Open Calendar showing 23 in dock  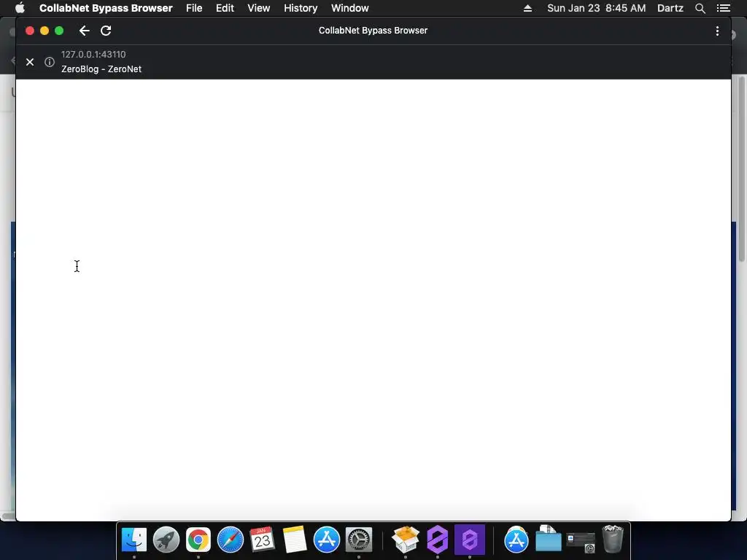click(262, 540)
